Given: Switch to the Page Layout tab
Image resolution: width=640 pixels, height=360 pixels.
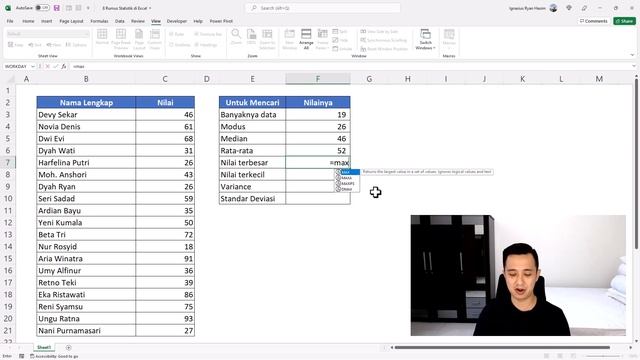Looking at the screenshot, I should (71, 21).
